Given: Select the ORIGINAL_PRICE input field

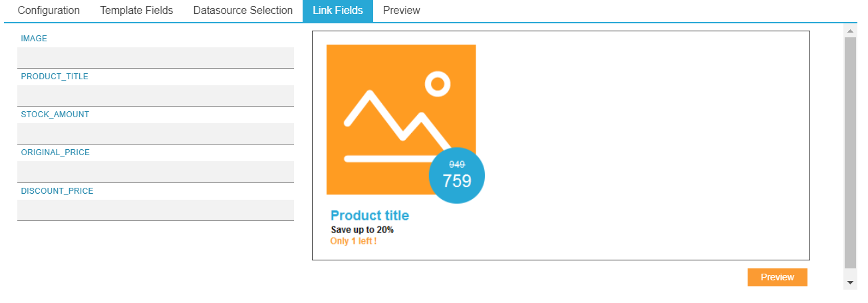Looking at the screenshot, I should point(156,172).
